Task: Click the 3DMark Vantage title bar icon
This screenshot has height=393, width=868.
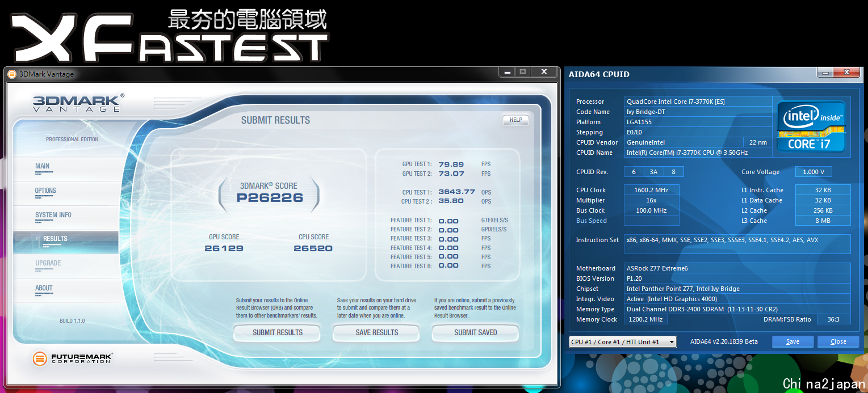Action: pyautogui.click(x=11, y=74)
